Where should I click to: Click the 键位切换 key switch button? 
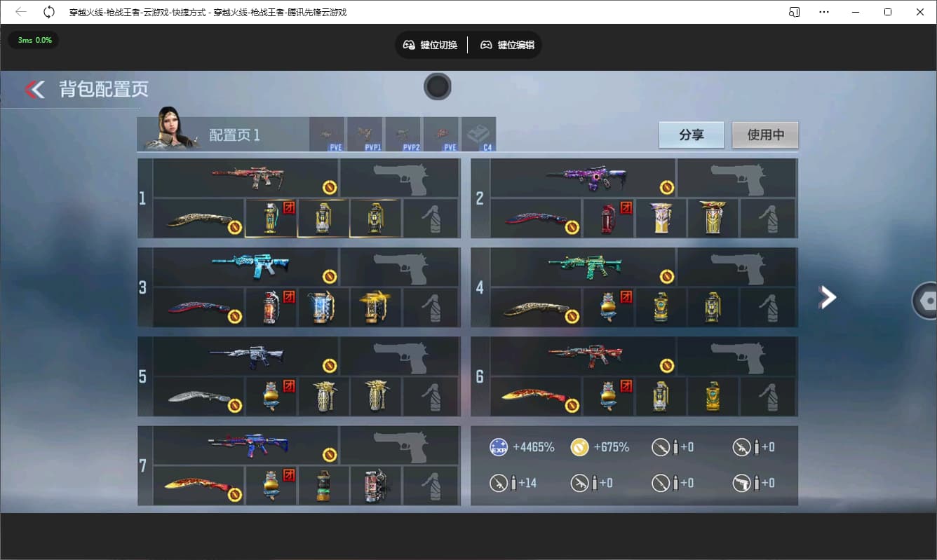[x=430, y=45]
